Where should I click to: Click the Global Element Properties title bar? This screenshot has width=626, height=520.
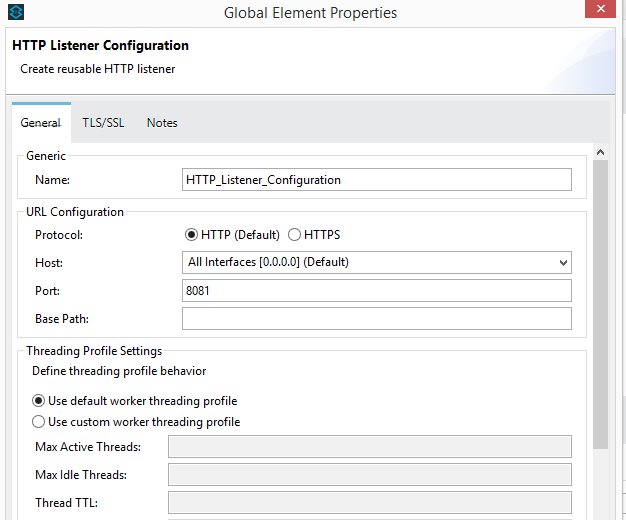[310, 13]
